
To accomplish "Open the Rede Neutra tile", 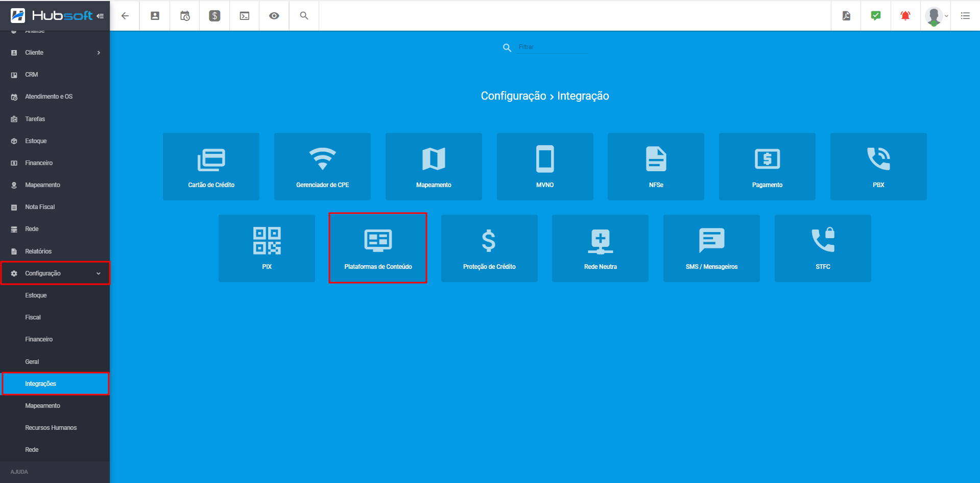I will [600, 248].
